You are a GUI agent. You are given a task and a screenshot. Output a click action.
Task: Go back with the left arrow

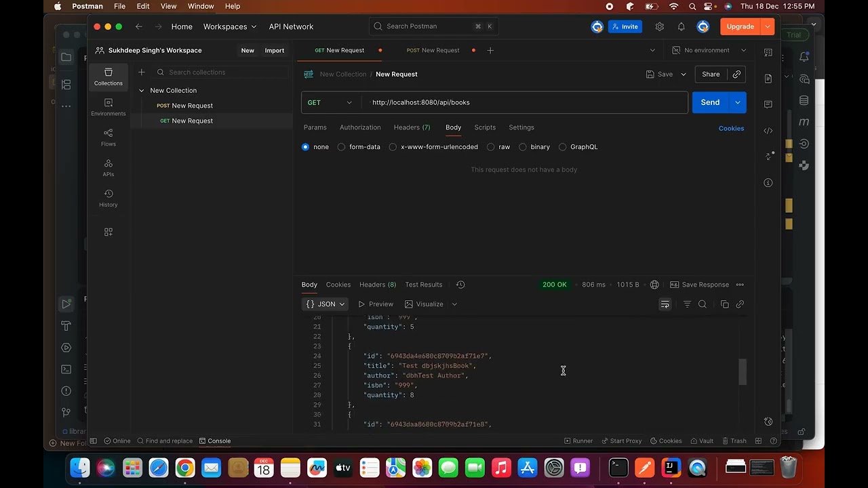[139, 26]
